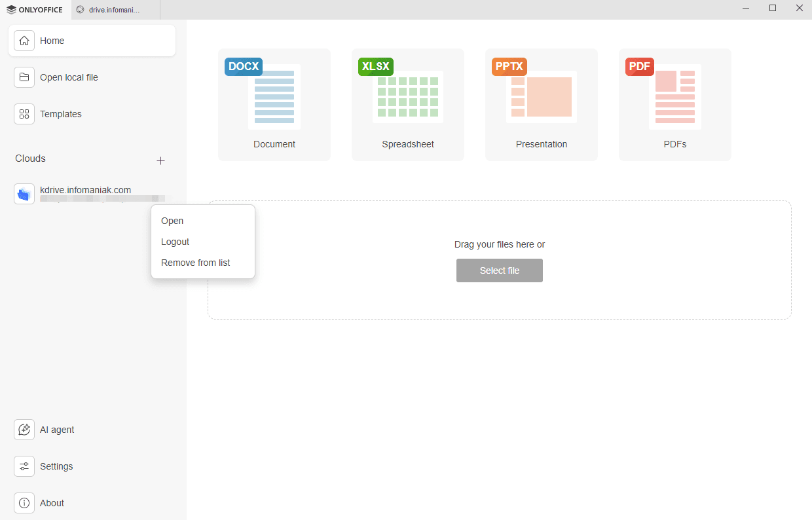Image resolution: width=812 pixels, height=520 pixels.
Task: Choose Open from the context menu
Action: click(172, 221)
